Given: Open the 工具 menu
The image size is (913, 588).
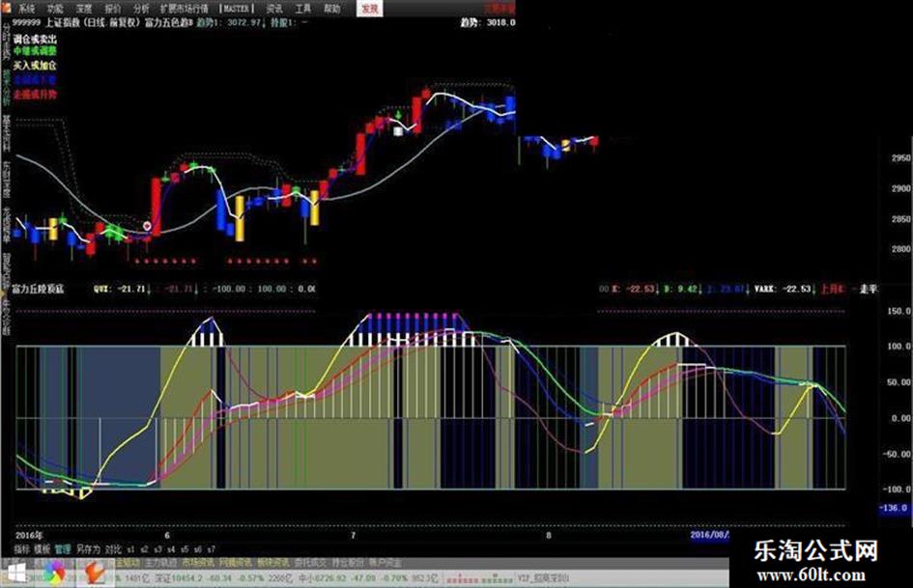Looking at the screenshot, I should pos(302,8).
